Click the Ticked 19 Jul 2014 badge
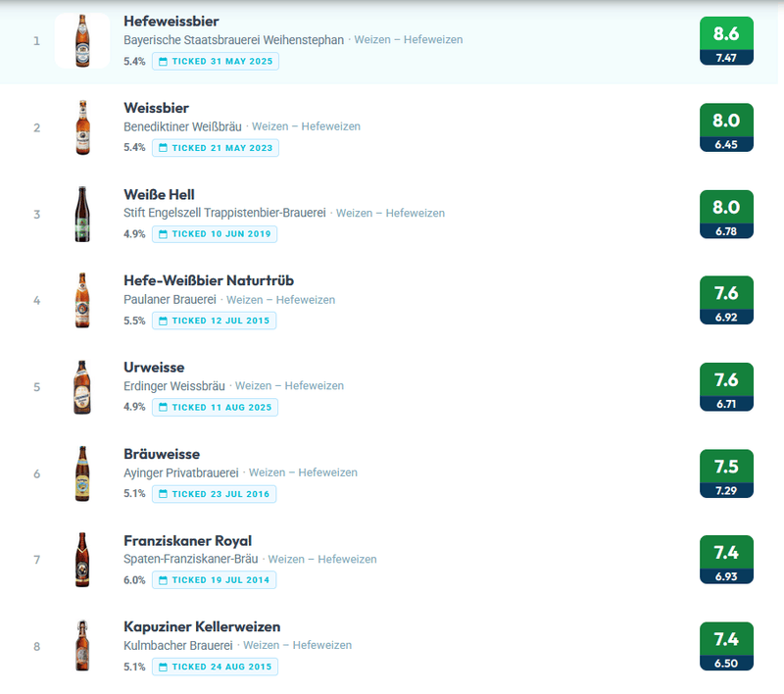The height and width of the screenshot is (694, 784). pos(214,580)
